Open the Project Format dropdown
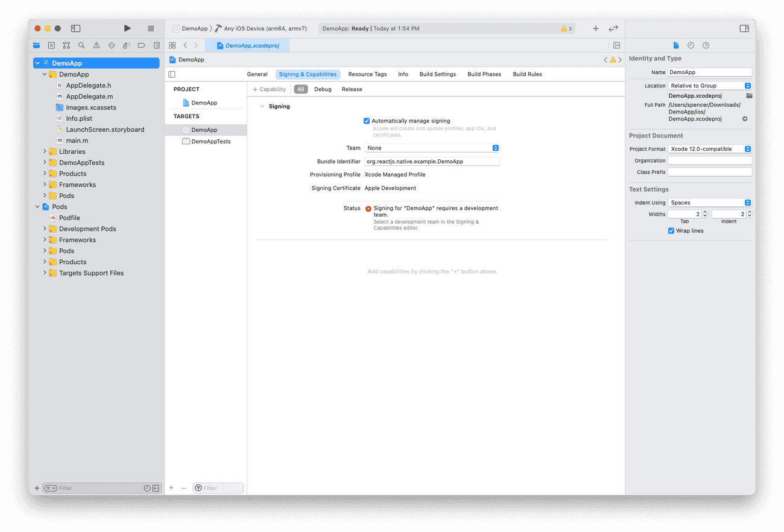784x532 pixels. pyautogui.click(x=710, y=148)
